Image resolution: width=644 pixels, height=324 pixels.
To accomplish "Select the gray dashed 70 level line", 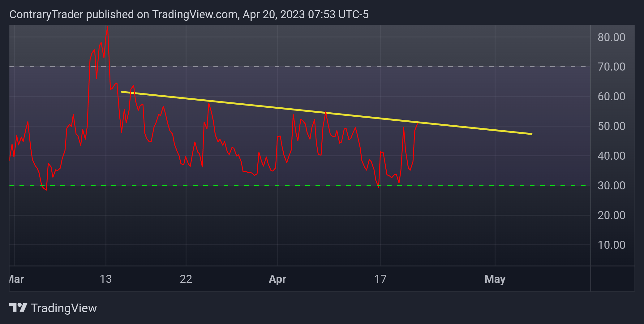I will tap(298, 67).
